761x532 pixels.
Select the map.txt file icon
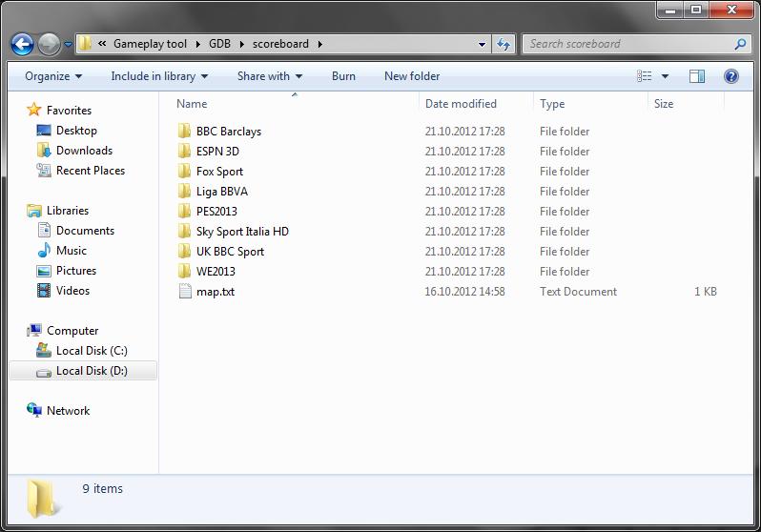click(185, 291)
